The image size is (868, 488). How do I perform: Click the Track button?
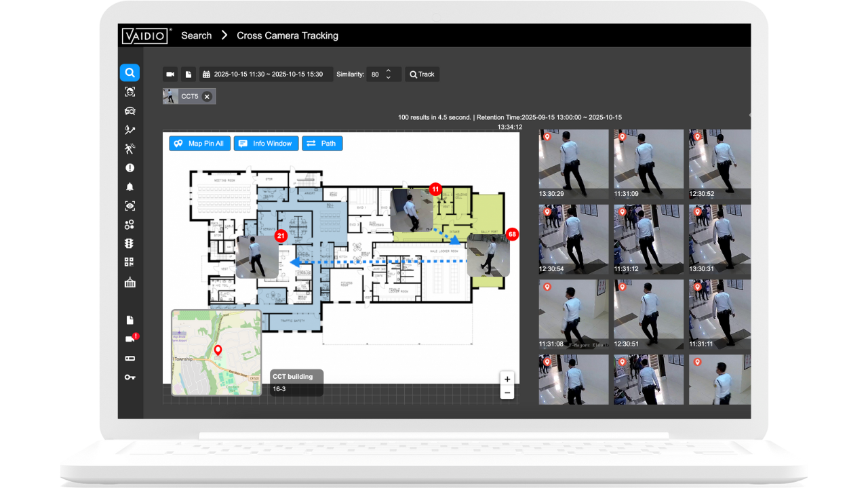pos(422,74)
